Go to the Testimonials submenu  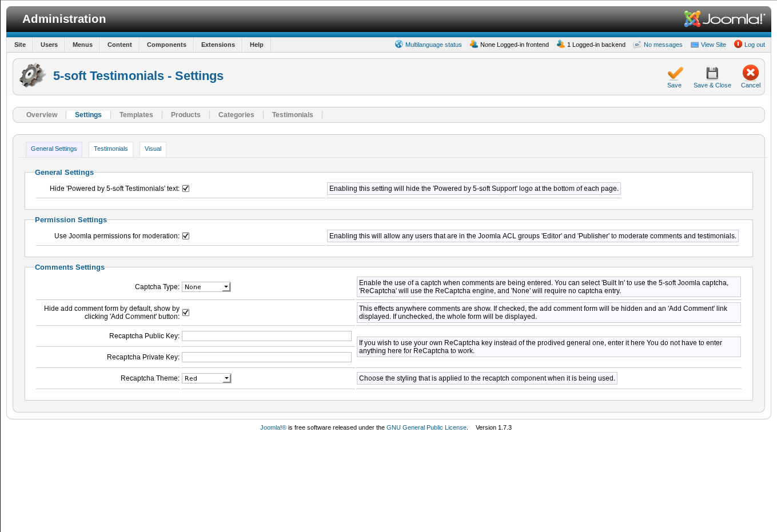pos(293,115)
